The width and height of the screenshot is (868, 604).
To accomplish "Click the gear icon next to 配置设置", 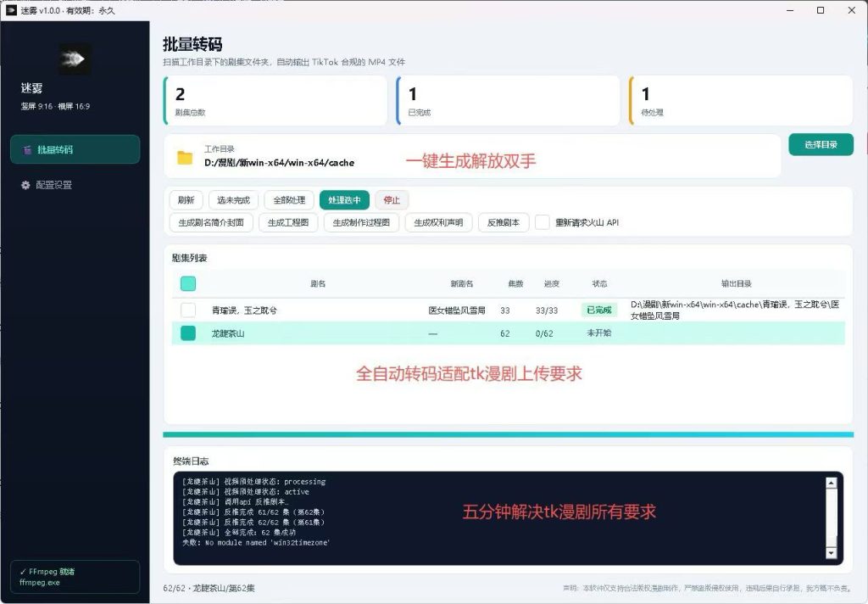I will coord(25,185).
